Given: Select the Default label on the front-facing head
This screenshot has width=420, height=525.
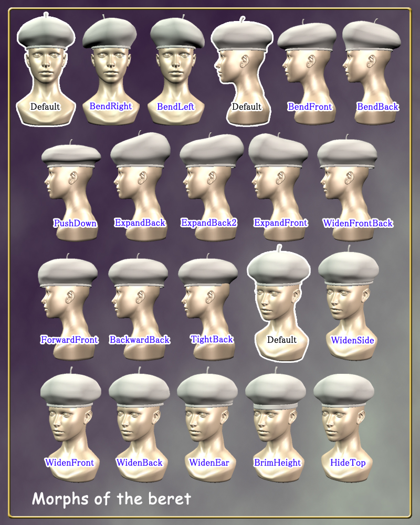Looking at the screenshot, I should pos(45,107).
